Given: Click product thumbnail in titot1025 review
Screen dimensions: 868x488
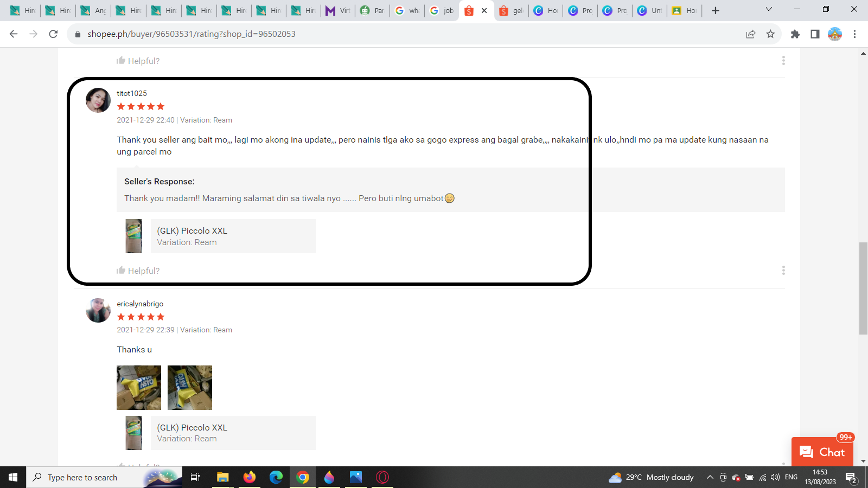Looking at the screenshot, I should click(x=133, y=236).
